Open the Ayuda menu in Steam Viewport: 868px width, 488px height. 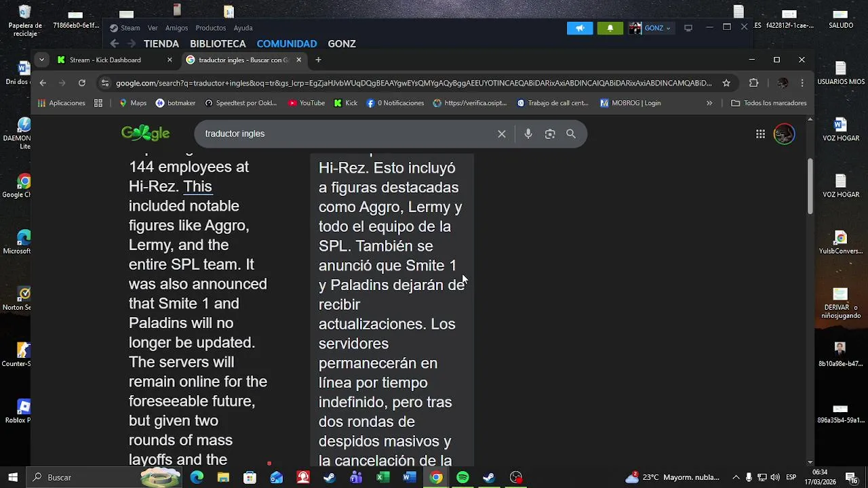tap(243, 28)
